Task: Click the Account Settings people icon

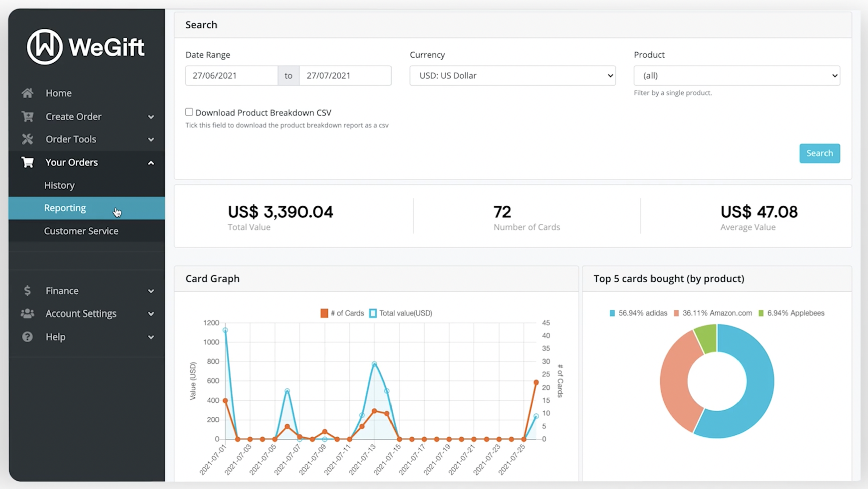Action: click(28, 313)
